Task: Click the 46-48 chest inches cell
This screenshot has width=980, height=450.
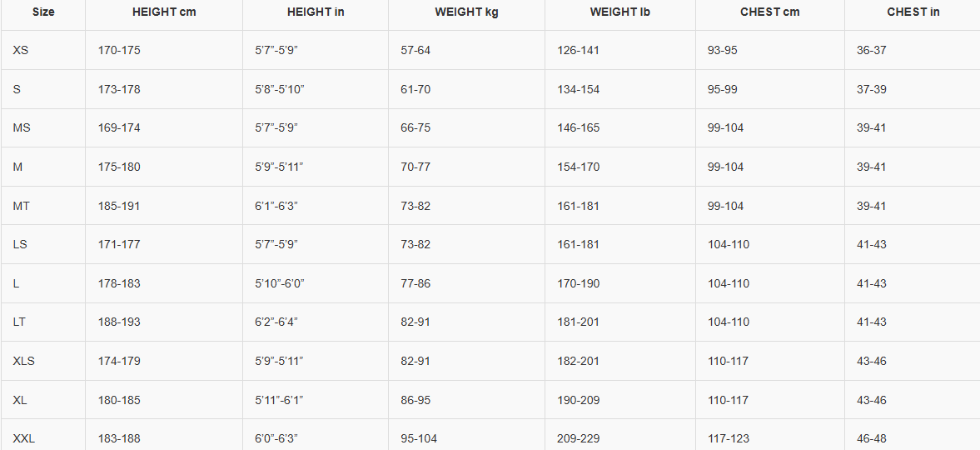Action: pos(872,438)
